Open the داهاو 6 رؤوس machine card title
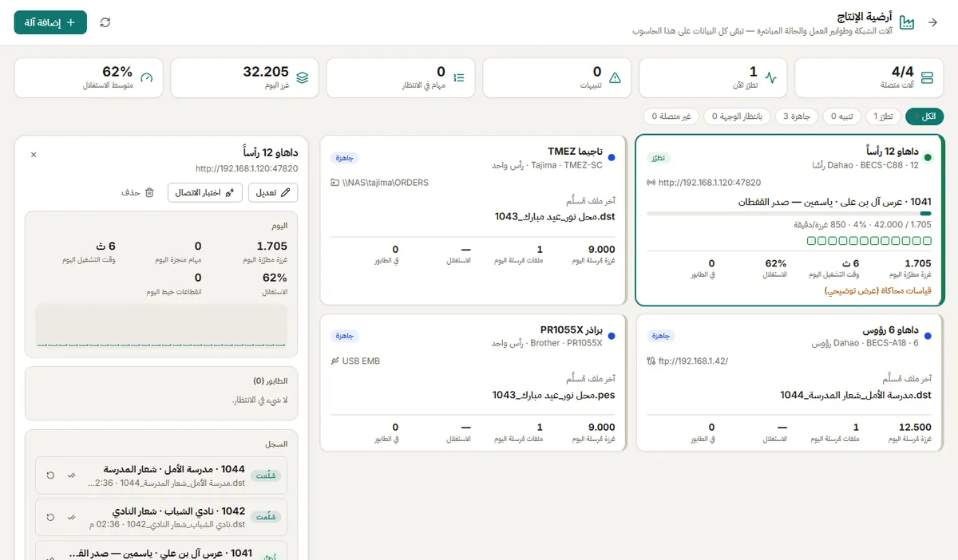The width and height of the screenshot is (958, 560). 891,329
